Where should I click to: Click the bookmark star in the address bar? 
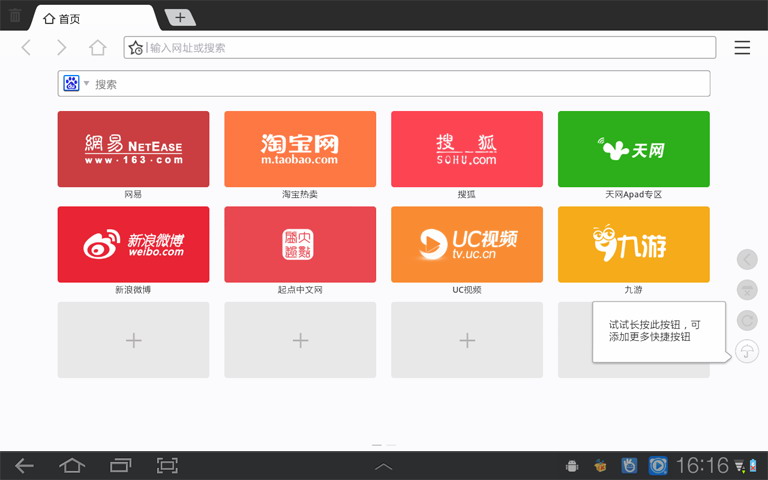(x=136, y=48)
